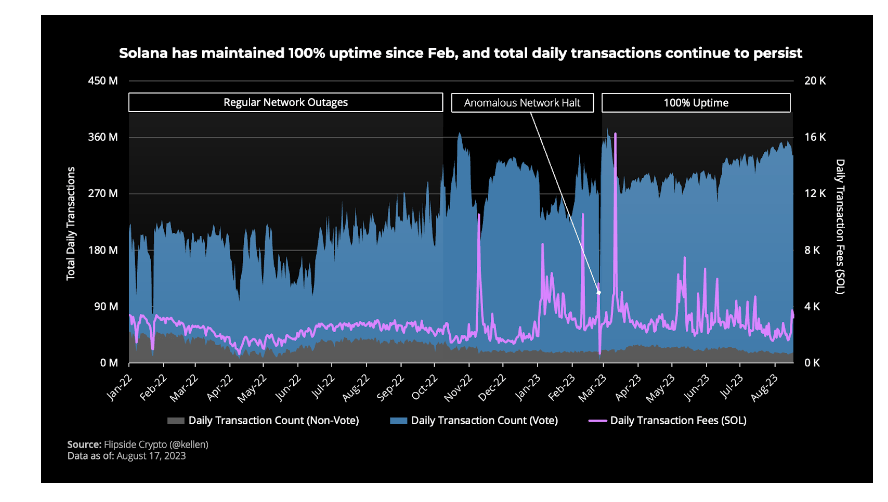Click the Aug-22 x-axis label
This screenshot has width=888, height=502.
pos(356,387)
